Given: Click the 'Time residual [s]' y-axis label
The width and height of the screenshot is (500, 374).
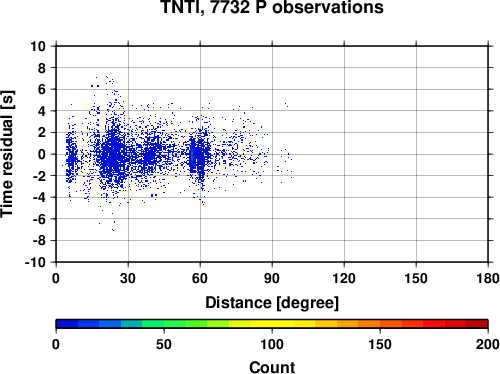Looking at the screenshot, I should (7, 154).
